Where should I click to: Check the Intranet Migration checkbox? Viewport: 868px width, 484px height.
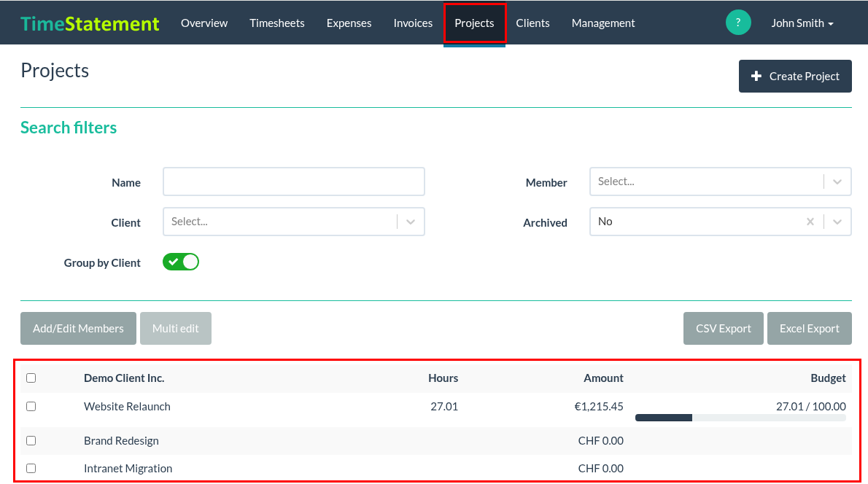31,469
